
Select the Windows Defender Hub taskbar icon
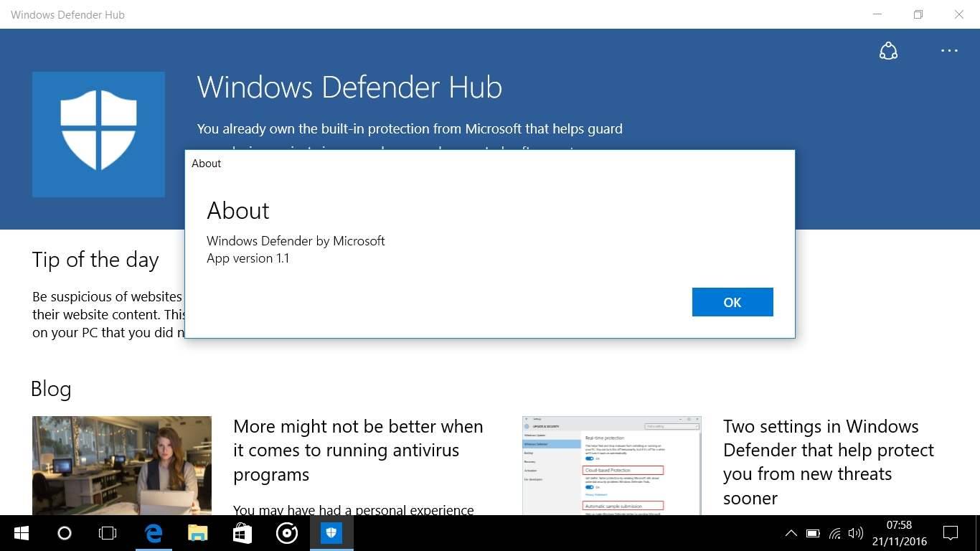pos(331,533)
